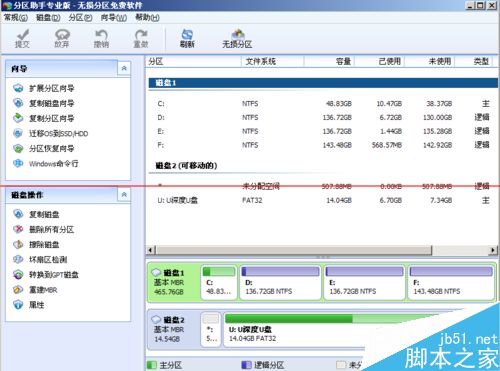Select the D: partition row in list
This screenshot has height=371, width=500.
click(323, 117)
